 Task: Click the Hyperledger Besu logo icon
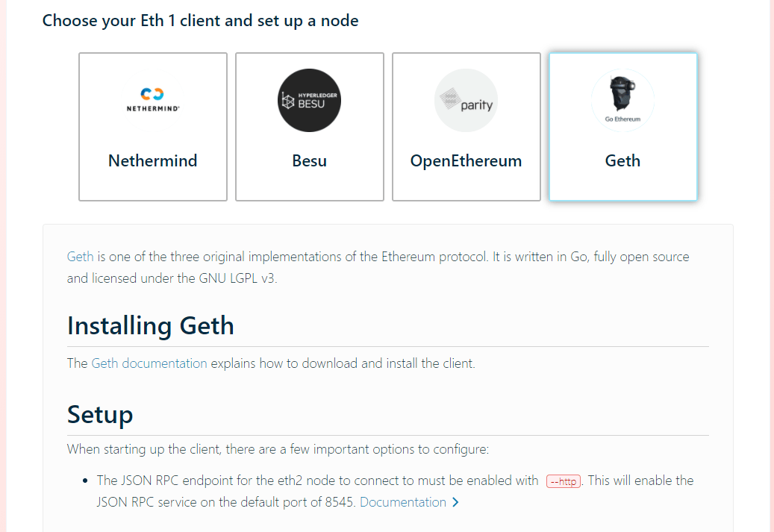309,100
